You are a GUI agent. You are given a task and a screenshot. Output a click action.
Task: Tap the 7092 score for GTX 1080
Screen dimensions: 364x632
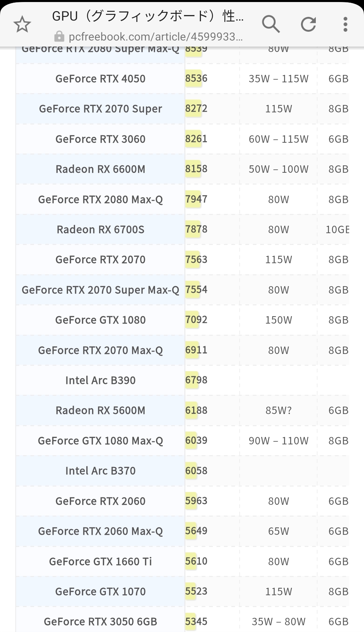(196, 320)
